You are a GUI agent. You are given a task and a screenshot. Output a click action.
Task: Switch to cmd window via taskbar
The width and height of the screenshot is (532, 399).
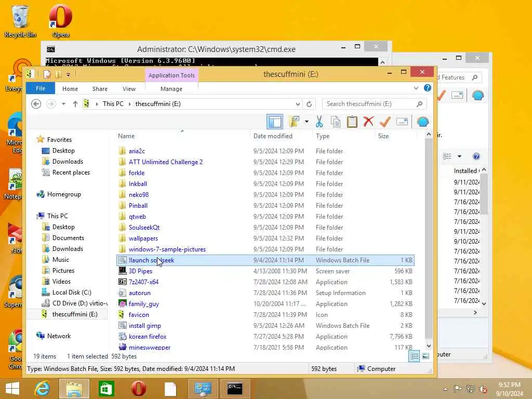[235, 389]
